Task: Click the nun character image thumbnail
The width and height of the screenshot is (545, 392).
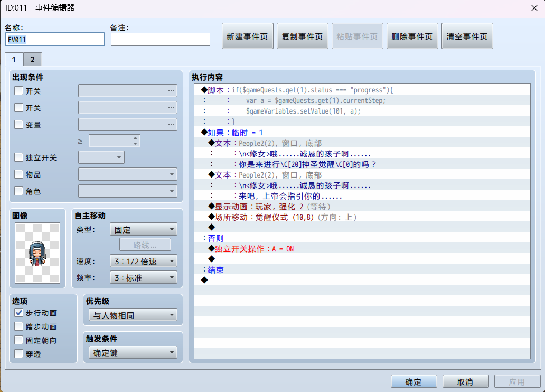Action: 37,253
